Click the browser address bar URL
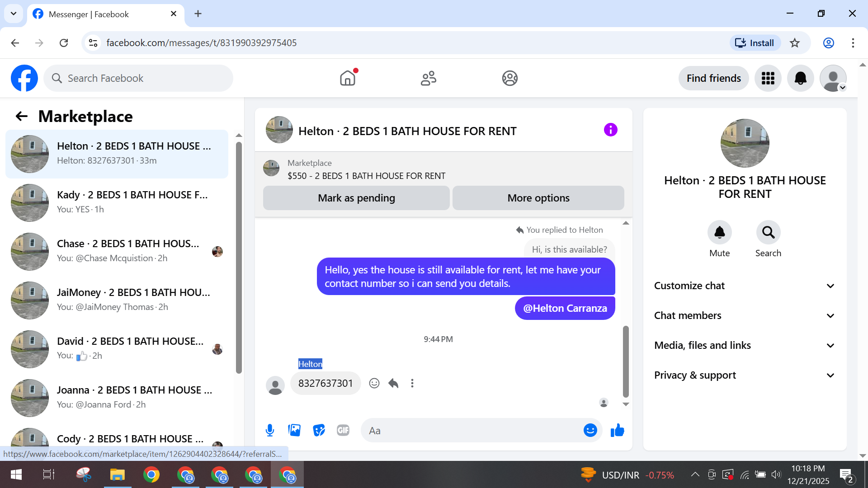Viewport: 868px width, 488px height. click(202, 43)
